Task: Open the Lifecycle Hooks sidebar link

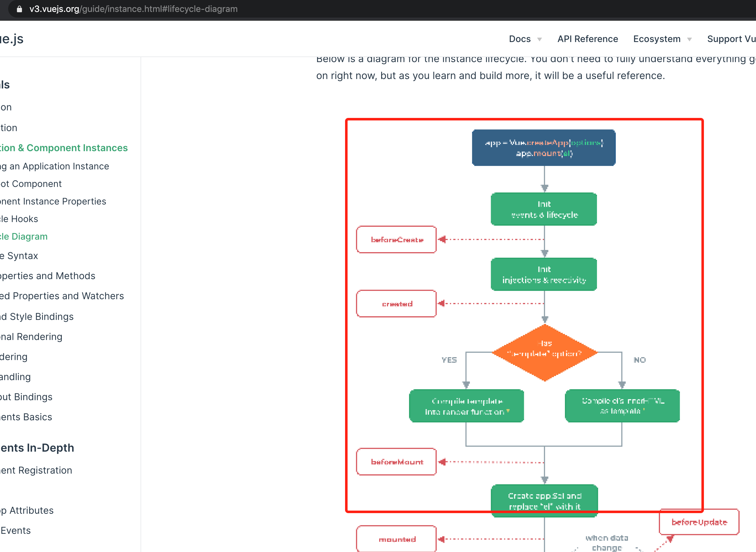Action: (19, 219)
